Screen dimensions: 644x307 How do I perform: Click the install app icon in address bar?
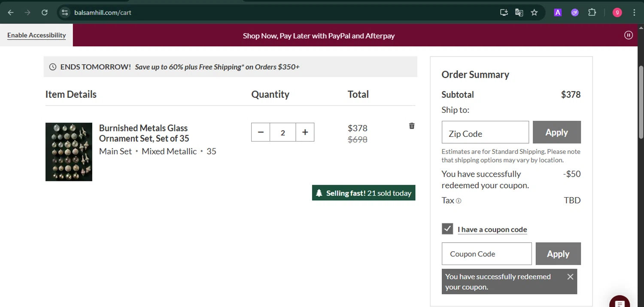[504, 12]
